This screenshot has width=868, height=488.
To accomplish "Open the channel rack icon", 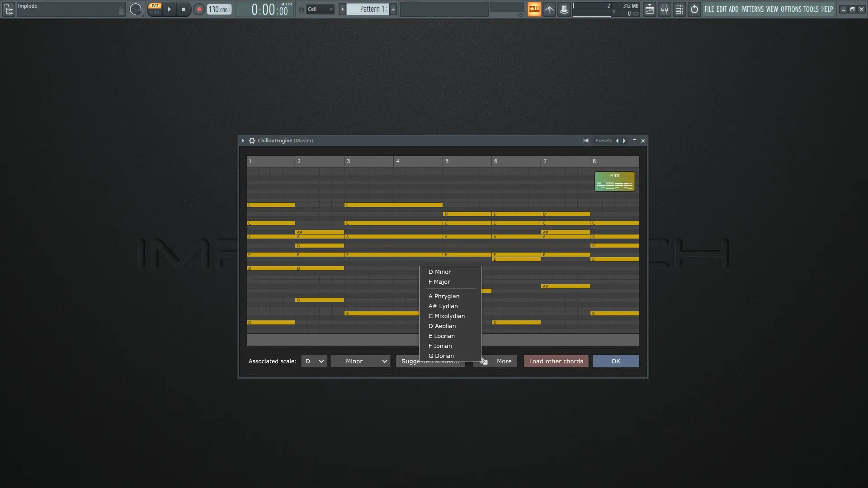I will point(679,9).
